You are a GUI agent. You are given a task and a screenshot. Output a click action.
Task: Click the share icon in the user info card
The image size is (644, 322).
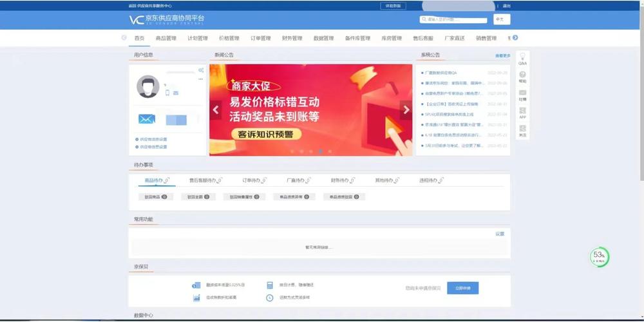coord(201,70)
